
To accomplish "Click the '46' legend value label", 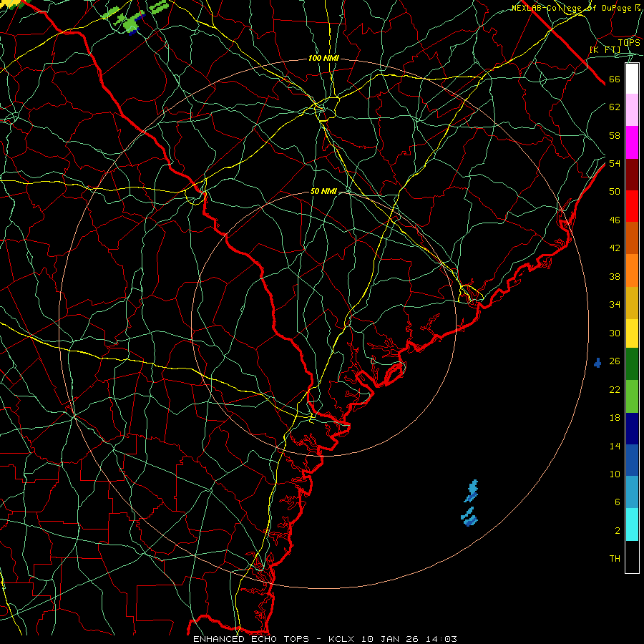I will click(615, 220).
